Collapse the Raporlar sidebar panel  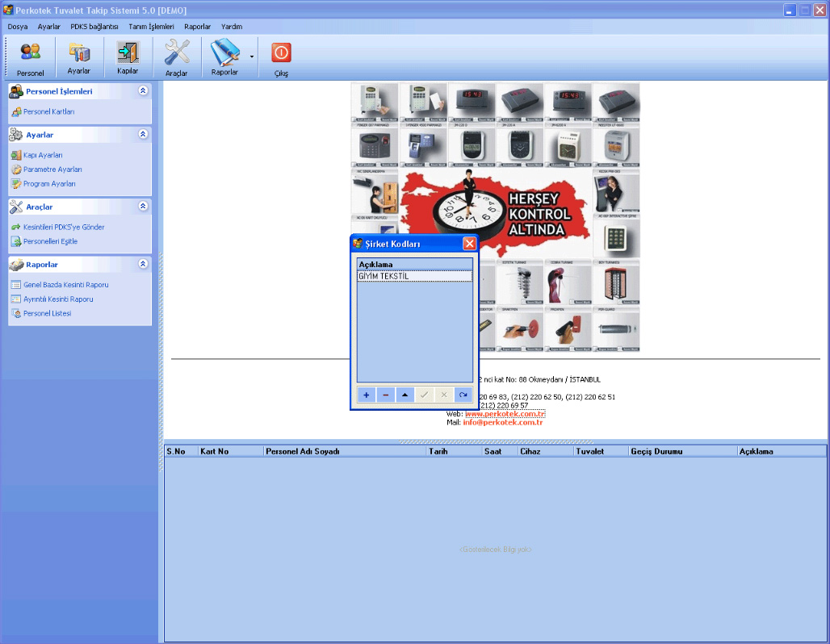click(143, 264)
